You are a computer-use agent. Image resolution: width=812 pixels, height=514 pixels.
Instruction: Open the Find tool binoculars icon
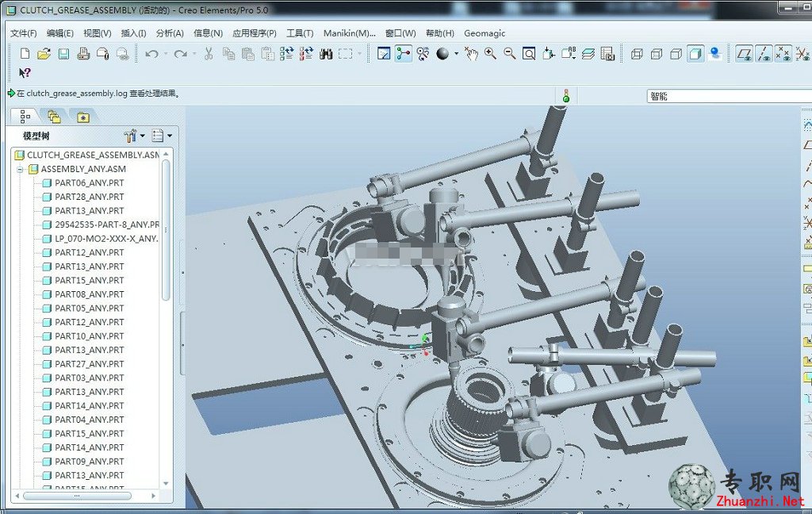326,53
